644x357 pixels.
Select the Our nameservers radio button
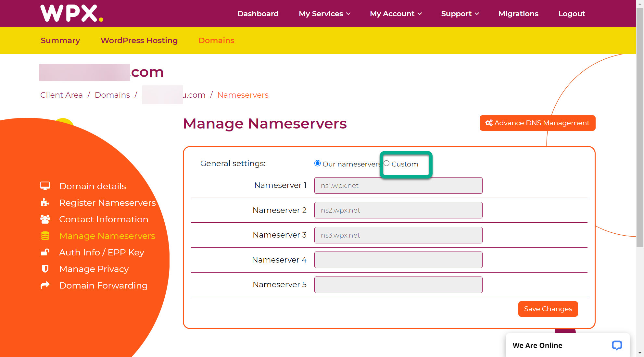point(318,163)
